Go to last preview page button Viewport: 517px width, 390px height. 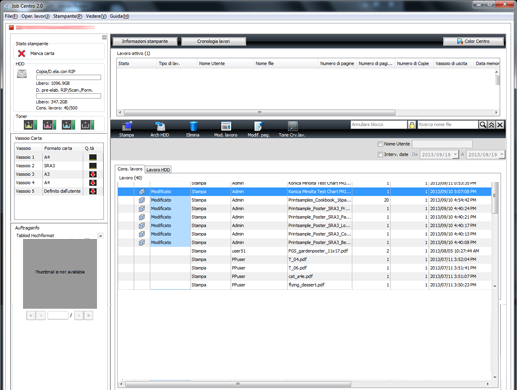click(88, 315)
